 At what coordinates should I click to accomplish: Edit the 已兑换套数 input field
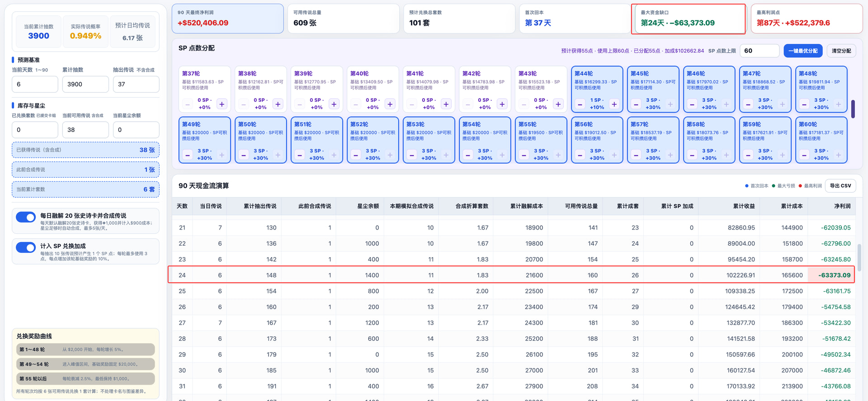35,130
